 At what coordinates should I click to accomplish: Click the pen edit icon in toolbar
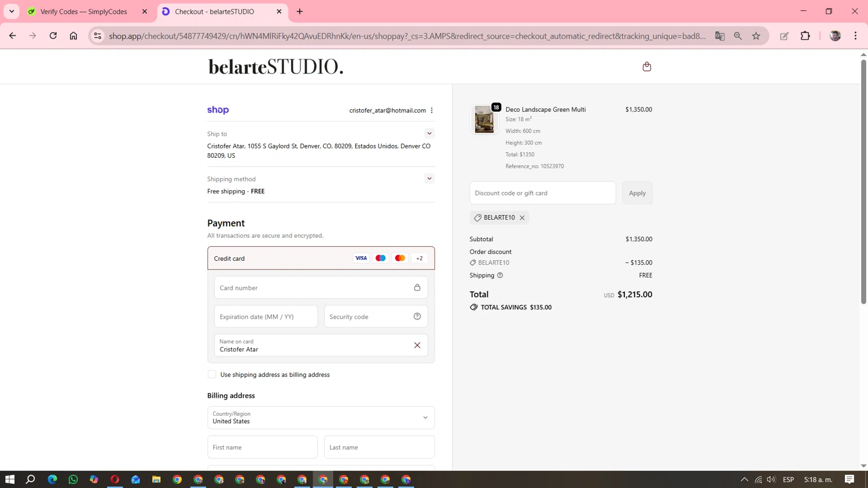pos(785,36)
